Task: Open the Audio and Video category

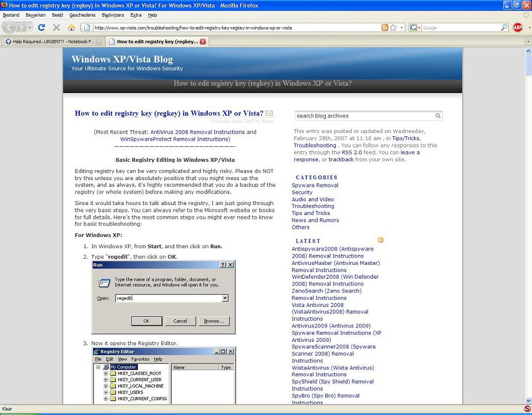Action: 313,199
